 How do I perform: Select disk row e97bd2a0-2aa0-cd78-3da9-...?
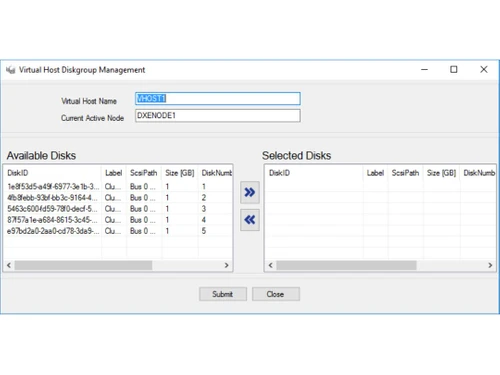click(118, 231)
